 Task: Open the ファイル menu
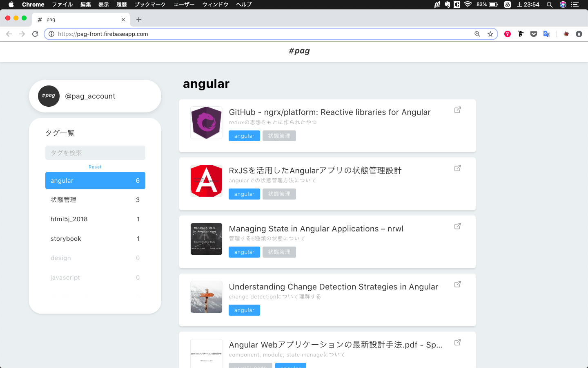click(62, 4)
